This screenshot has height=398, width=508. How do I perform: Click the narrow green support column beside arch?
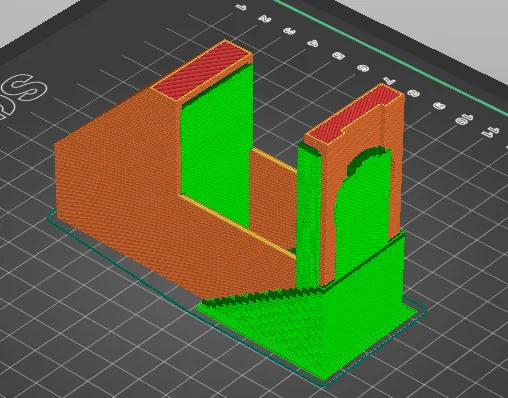pos(308,217)
